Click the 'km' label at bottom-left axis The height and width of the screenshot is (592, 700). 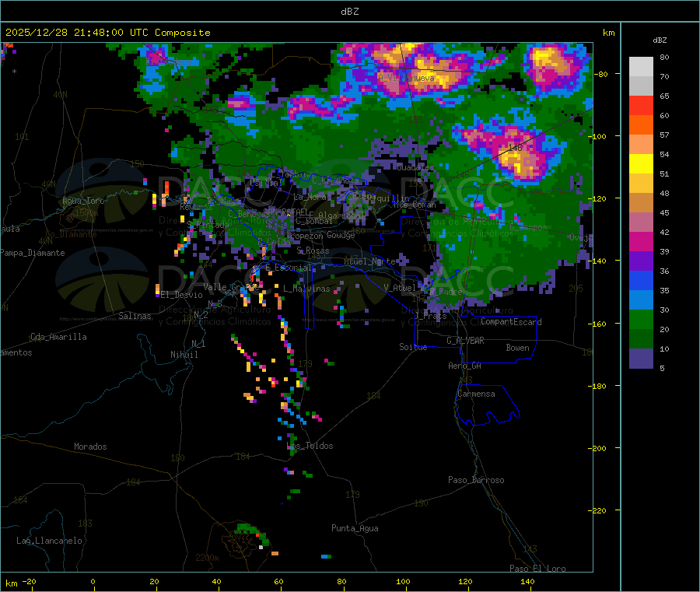11,583
